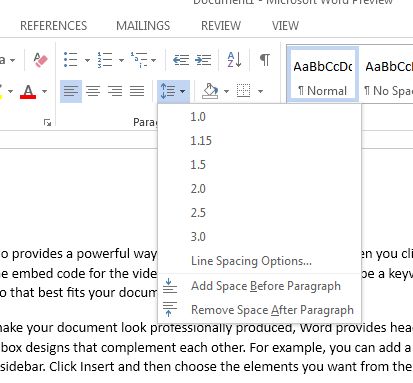This screenshot has height=383, width=413.
Task: Open the bullet library dropdown arrow
Action: (x=87, y=60)
